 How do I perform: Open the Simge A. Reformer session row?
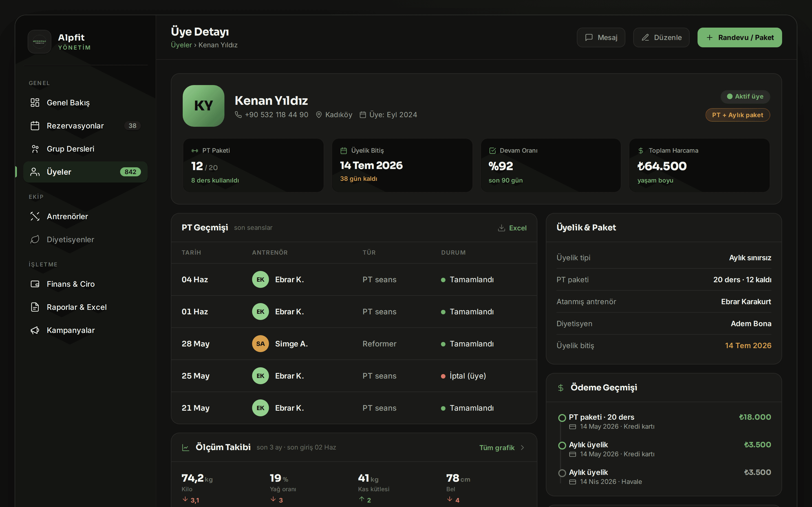click(354, 344)
